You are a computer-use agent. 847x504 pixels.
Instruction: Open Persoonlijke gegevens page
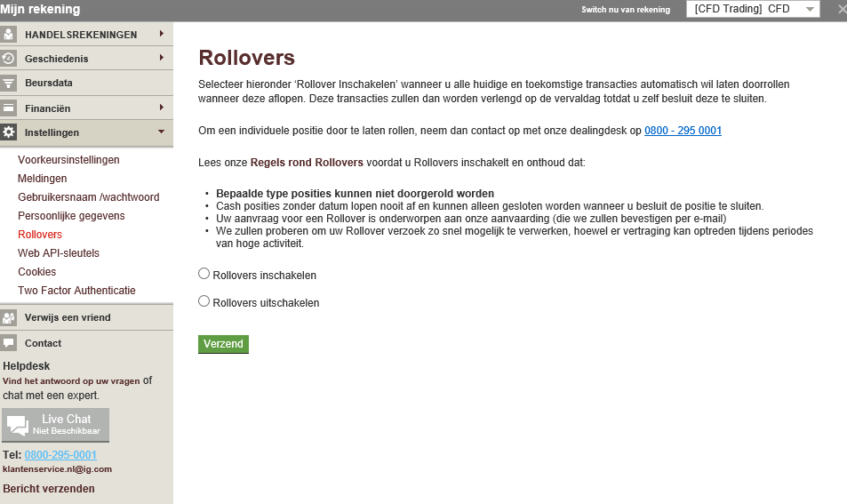71,215
